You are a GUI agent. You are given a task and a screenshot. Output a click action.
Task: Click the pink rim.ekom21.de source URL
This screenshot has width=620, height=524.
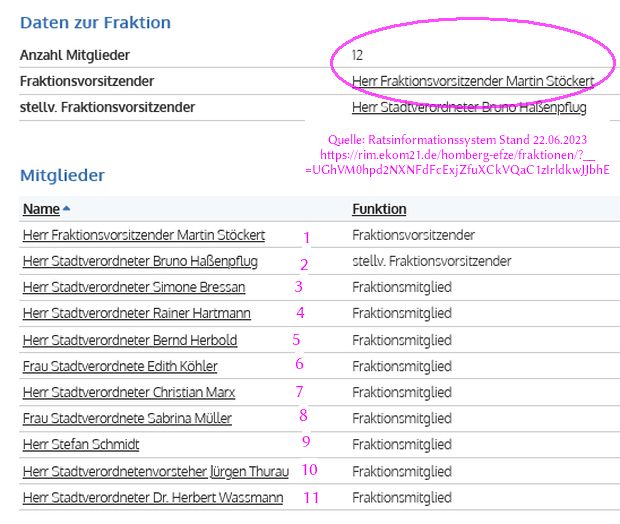coord(457,162)
